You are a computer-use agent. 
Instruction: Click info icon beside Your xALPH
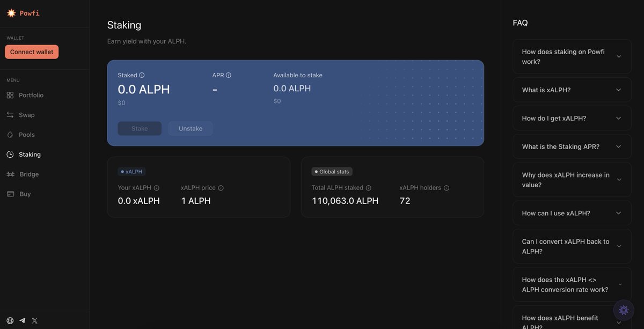tap(157, 188)
